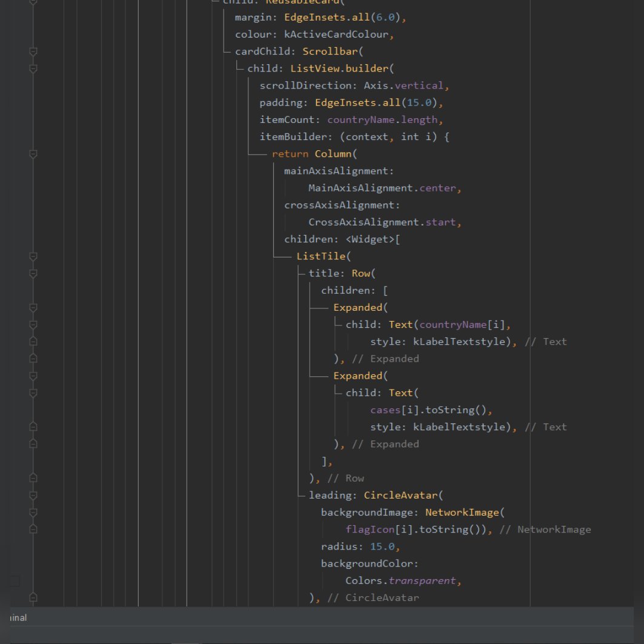
Task: Click 'cases[i].toString()' expression
Action: [x=428, y=410]
